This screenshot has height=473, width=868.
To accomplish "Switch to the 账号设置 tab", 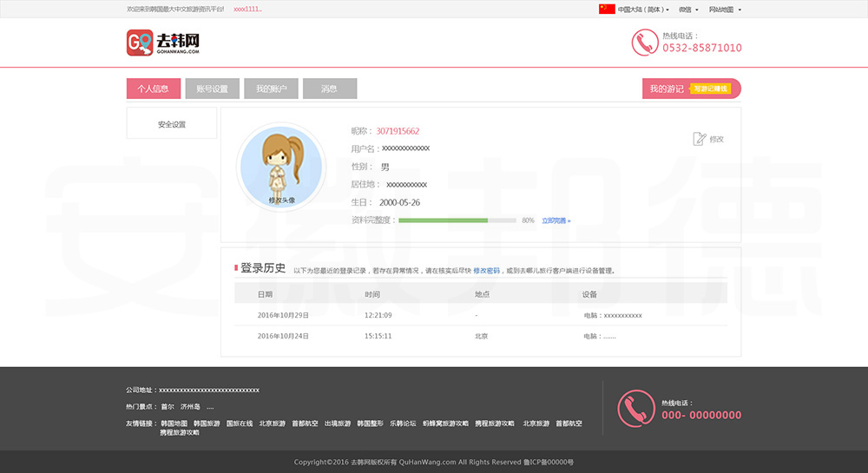I will point(212,89).
